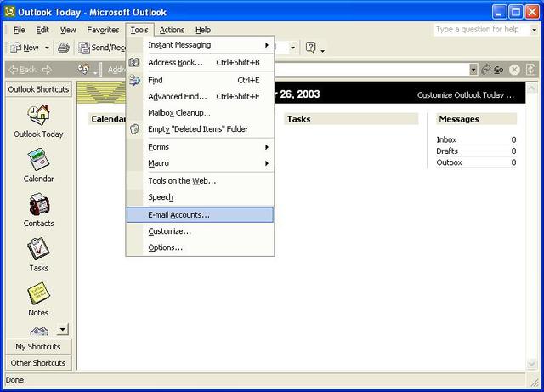Click in the Type a question box
This screenshot has height=392, width=544.
coord(482,30)
